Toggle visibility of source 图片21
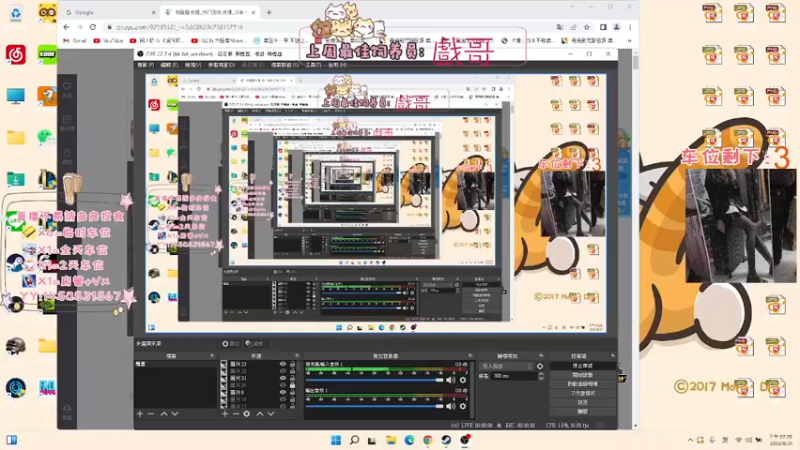 (283, 379)
